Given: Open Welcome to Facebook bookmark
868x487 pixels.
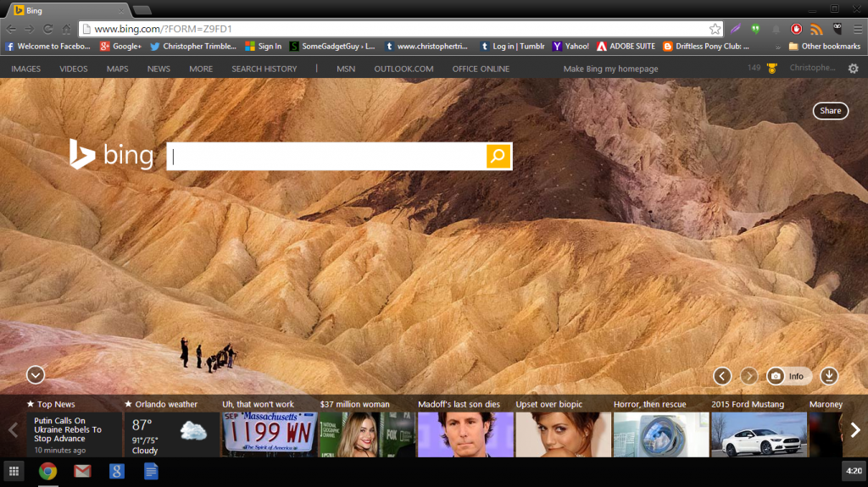Looking at the screenshot, I should pyautogui.click(x=48, y=47).
